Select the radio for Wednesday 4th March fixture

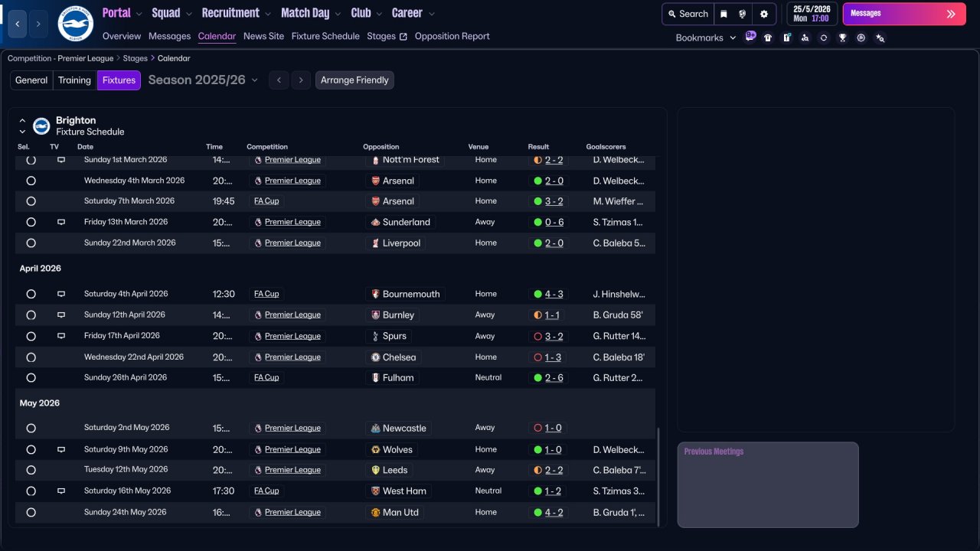tap(31, 181)
